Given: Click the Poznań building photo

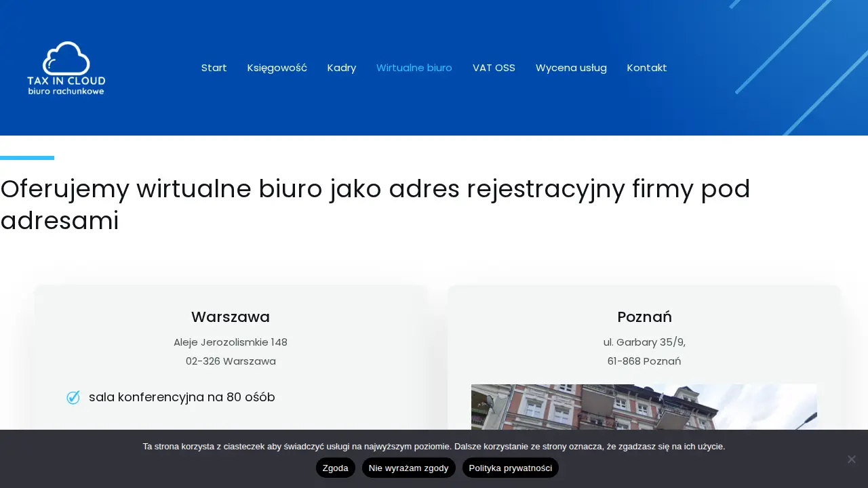Looking at the screenshot, I should (x=644, y=407).
